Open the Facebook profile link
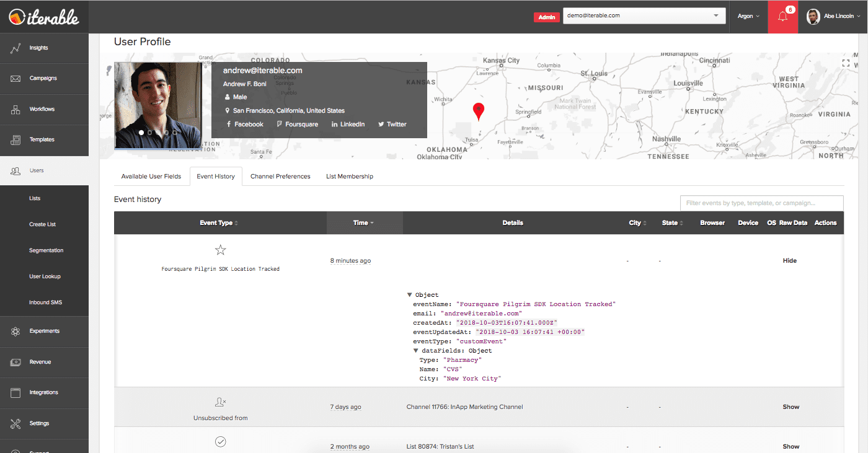 point(245,125)
